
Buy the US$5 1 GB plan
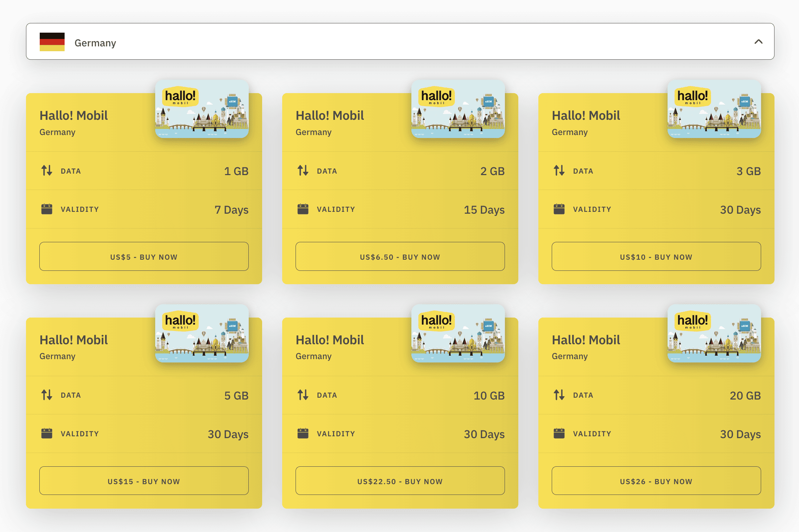[x=144, y=257]
